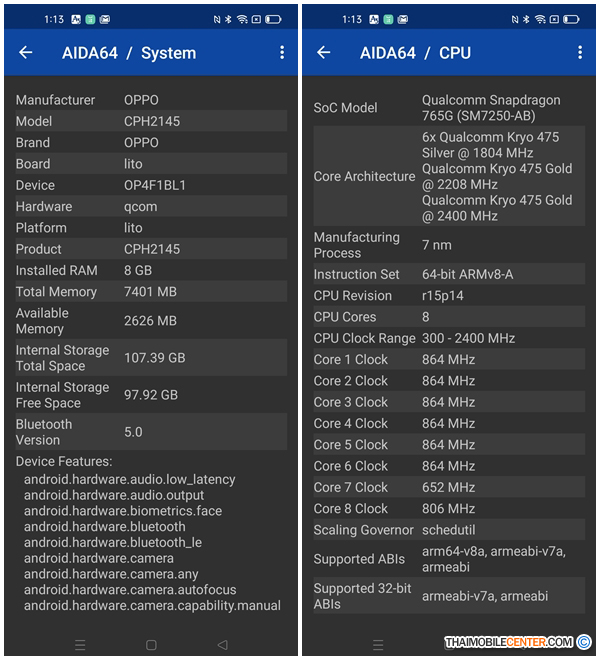Select the Installed RAM 8 GB row

click(x=151, y=270)
